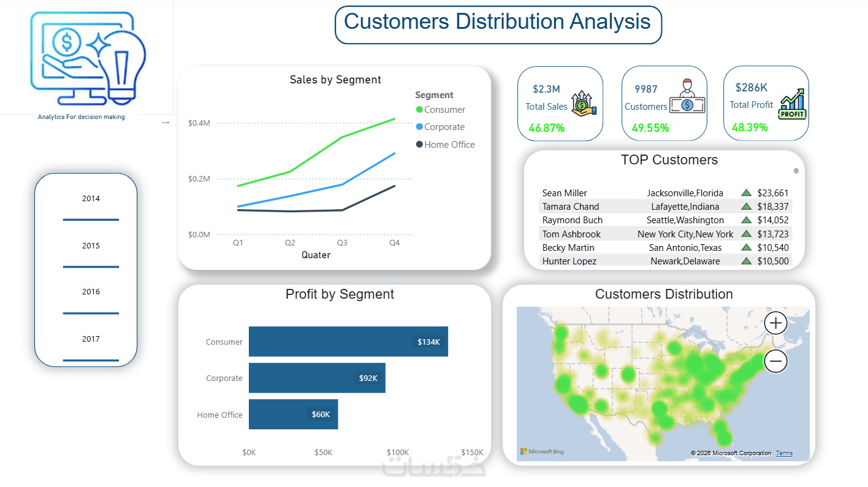868x487 pixels.
Task: Select Hunter Lopez customer name
Action: pos(569,261)
